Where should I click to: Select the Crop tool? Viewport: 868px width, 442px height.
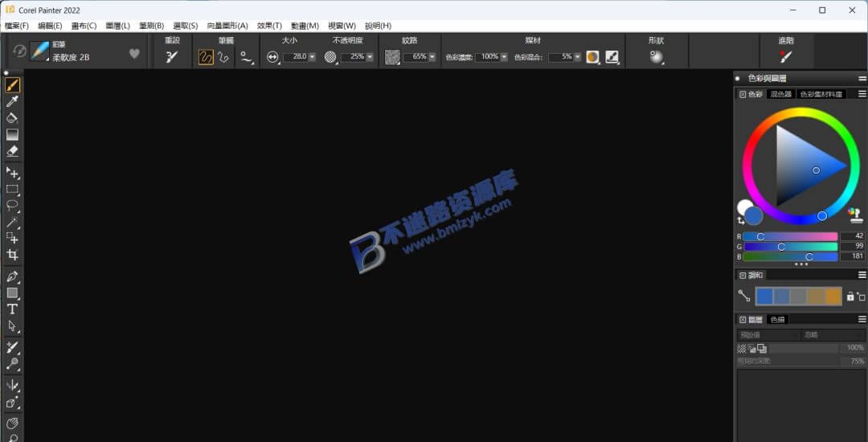coord(12,255)
